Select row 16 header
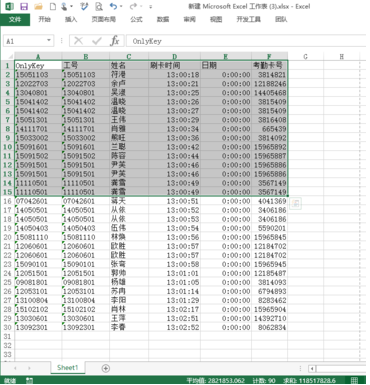Viewport: 370px width, 385px height. coord(7,201)
